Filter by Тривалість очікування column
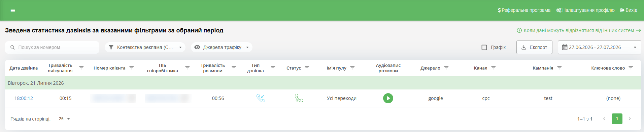 81,68
